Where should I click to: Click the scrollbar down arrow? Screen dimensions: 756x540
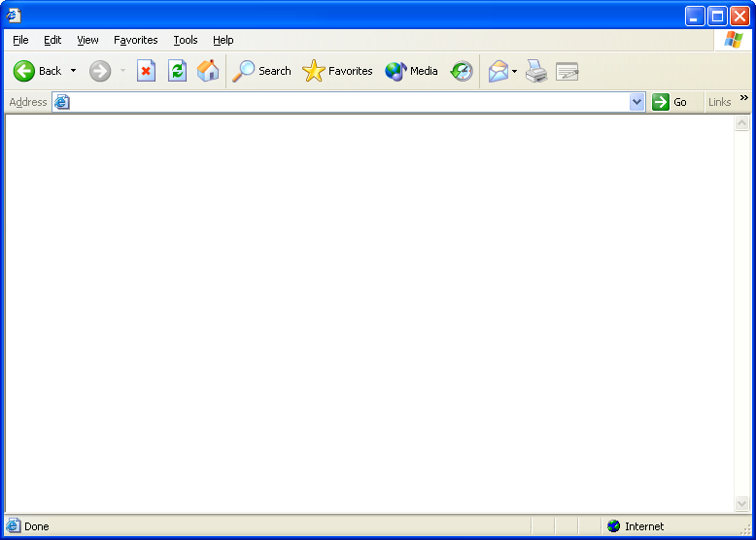pos(741,504)
